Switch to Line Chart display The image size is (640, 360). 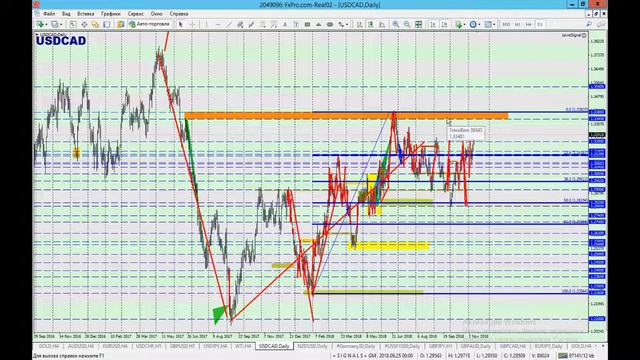pos(382,24)
